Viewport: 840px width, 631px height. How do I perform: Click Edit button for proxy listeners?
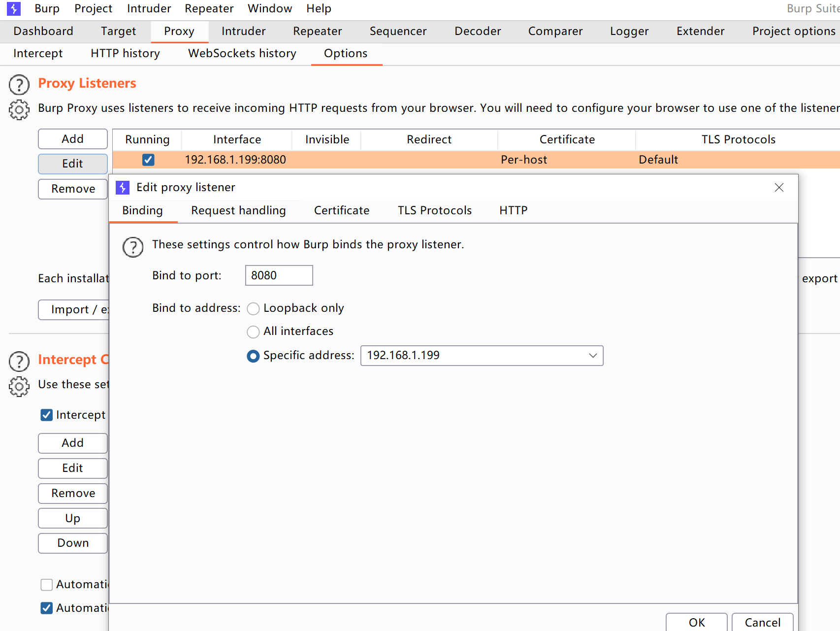pos(73,164)
